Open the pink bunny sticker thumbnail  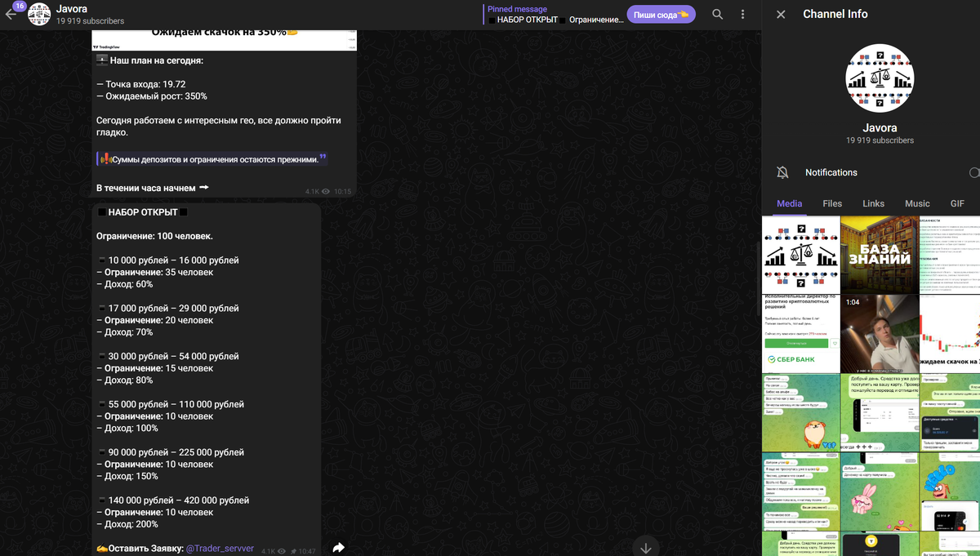pos(880,492)
